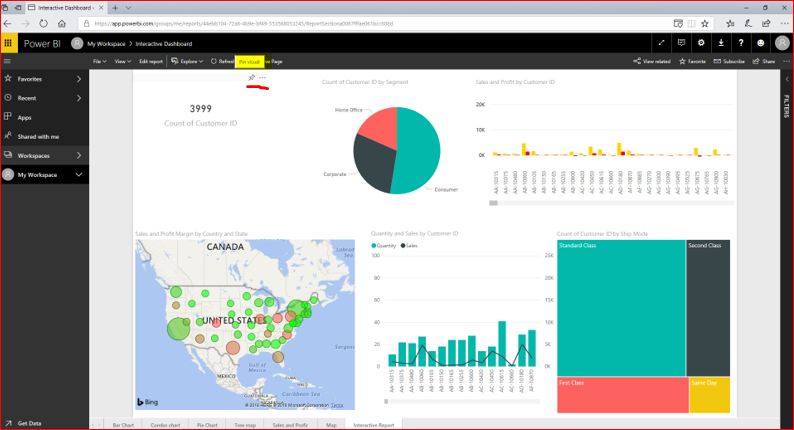Viewport: 794px width, 430px height.
Task: Click the Refresh button in the action bar
Action: pyautogui.click(x=222, y=61)
